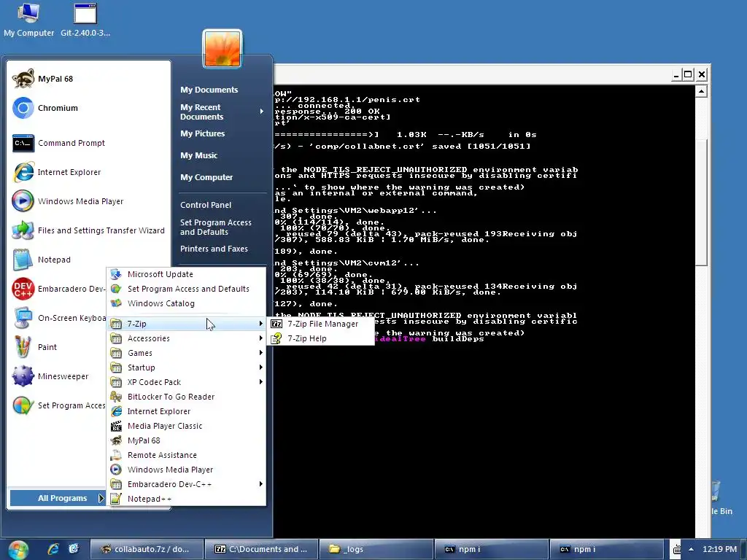Click Set Program Access and Defaults in All Programs
The image size is (747, 560).
[187, 289]
